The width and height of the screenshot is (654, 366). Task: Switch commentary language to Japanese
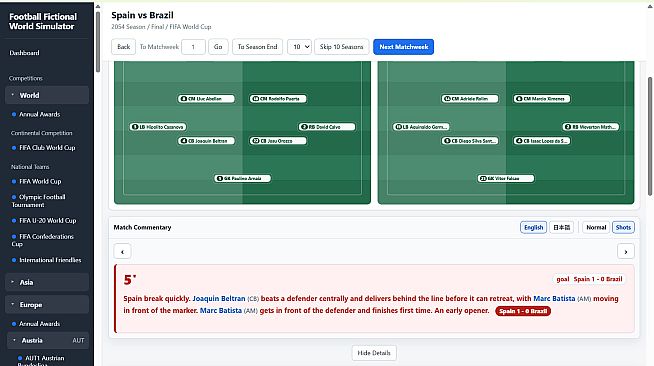coord(561,227)
